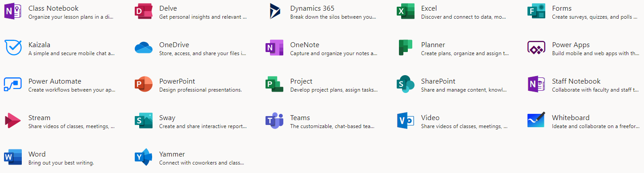Click 'Capture and organize your notes' description
Image resolution: width=644 pixels, height=173 pixels.
[334, 53]
